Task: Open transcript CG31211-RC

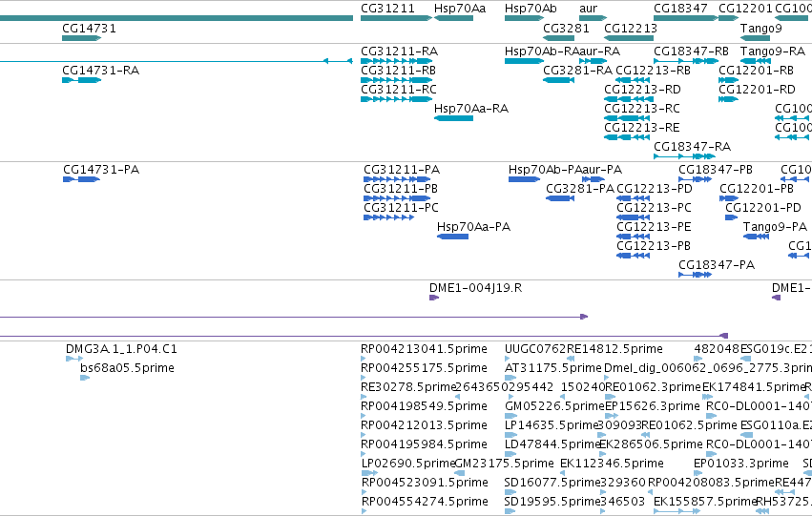Action: [399, 90]
